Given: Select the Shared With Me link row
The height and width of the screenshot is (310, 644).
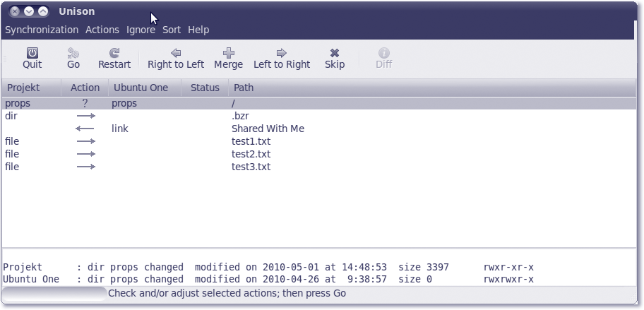Looking at the screenshot, I should pyautogui.click(x=268, y=129).
